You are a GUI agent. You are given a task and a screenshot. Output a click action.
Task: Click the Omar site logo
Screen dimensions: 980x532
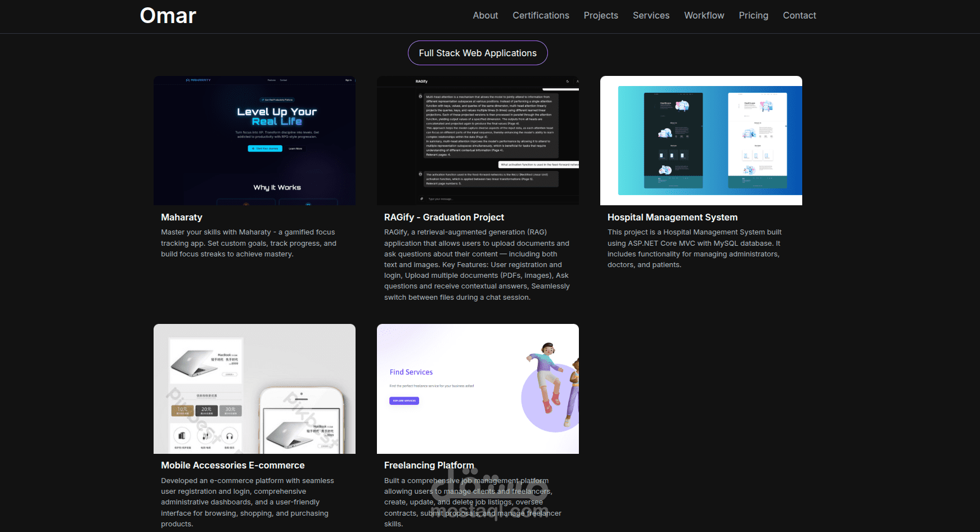click(x=168, y=16)
